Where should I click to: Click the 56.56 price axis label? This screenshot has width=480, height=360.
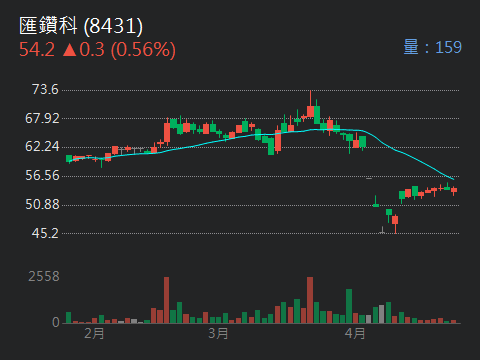42,176
